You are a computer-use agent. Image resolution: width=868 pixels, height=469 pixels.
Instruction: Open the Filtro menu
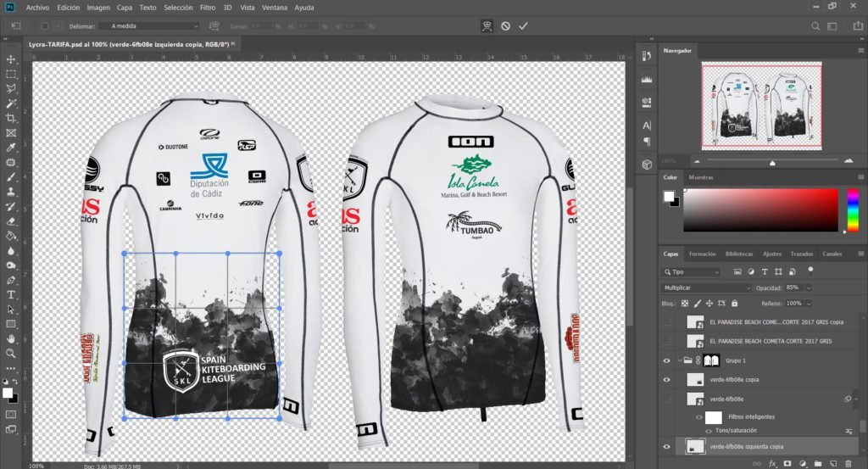click(x=208, y=8)
